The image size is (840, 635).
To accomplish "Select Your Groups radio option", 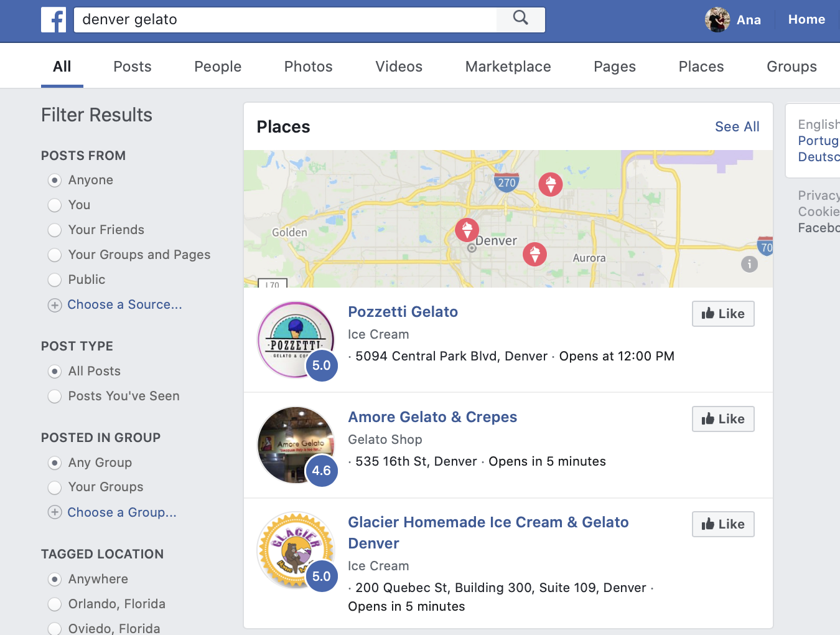I will coord(55,487).
